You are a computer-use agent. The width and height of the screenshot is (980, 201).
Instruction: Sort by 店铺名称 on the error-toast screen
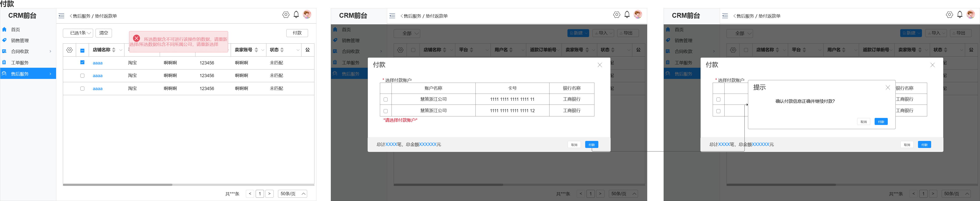click(114, 50)
